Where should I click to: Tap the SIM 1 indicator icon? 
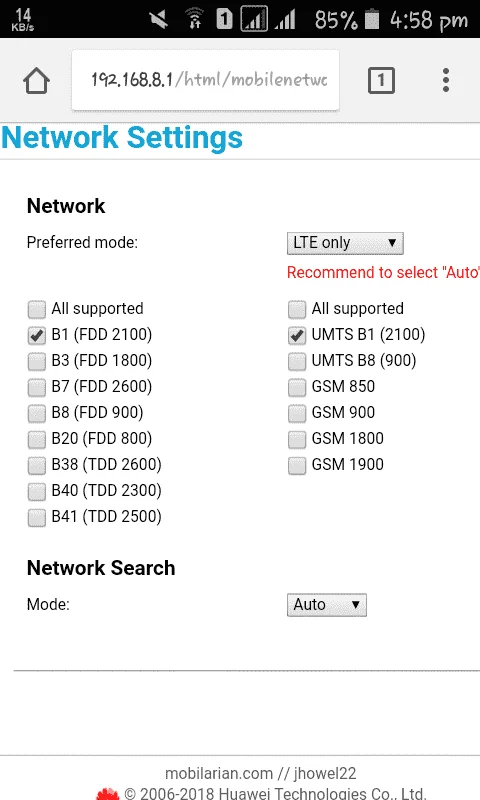[x=224, y=19]
